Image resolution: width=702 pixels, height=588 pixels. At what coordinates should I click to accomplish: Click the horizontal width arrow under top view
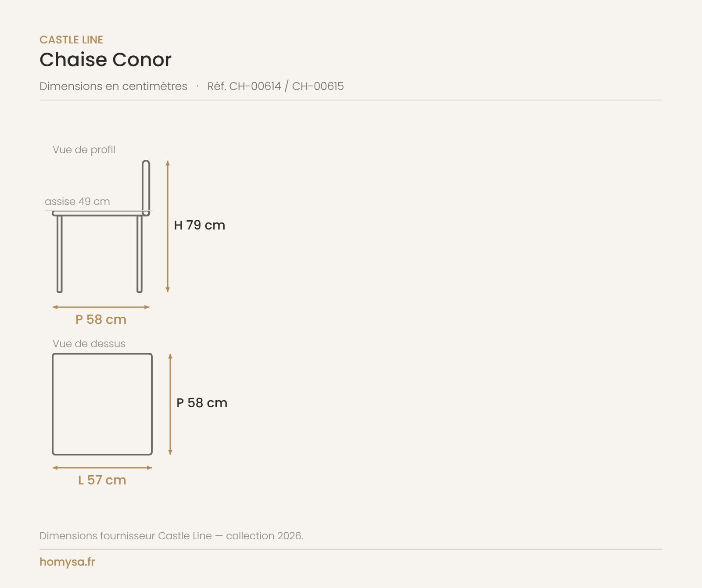coord(102,468)
